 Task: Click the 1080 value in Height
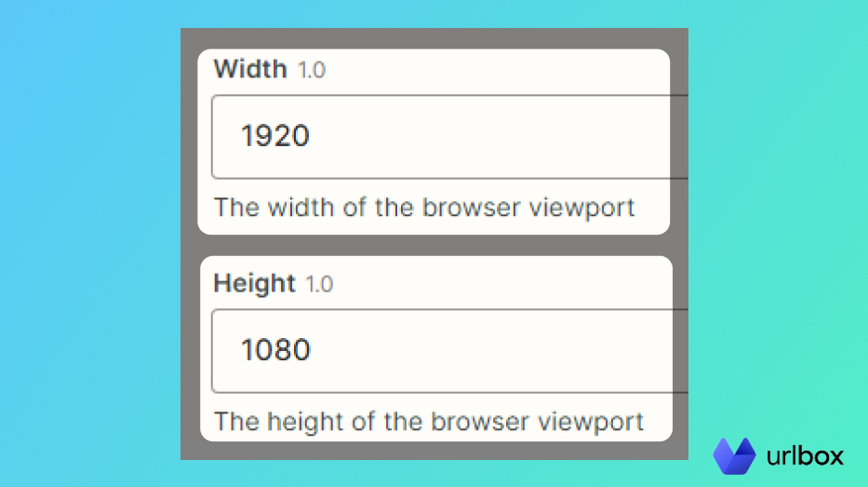coord(275,351)
